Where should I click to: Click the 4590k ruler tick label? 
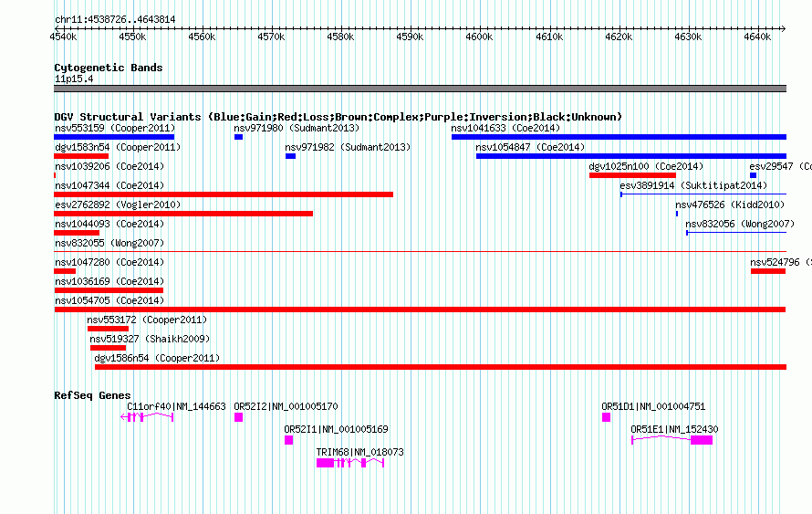[x=411, y=37]
